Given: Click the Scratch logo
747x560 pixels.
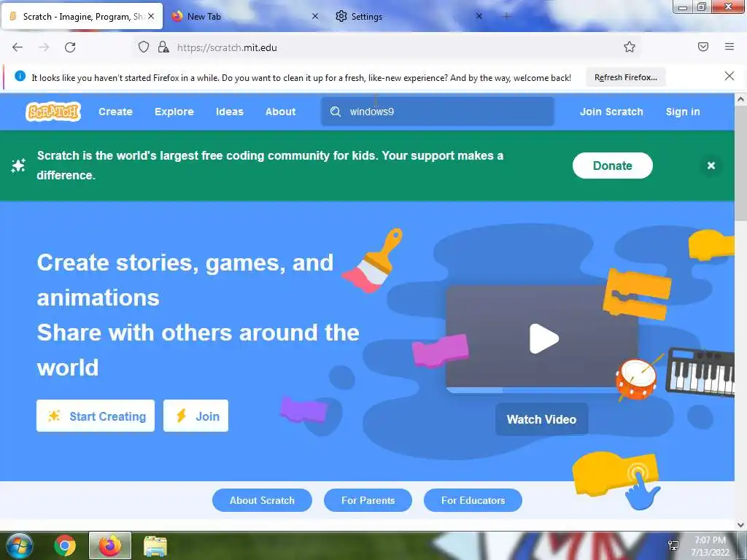Looking at the screenshot, I should tap(53, 112).
